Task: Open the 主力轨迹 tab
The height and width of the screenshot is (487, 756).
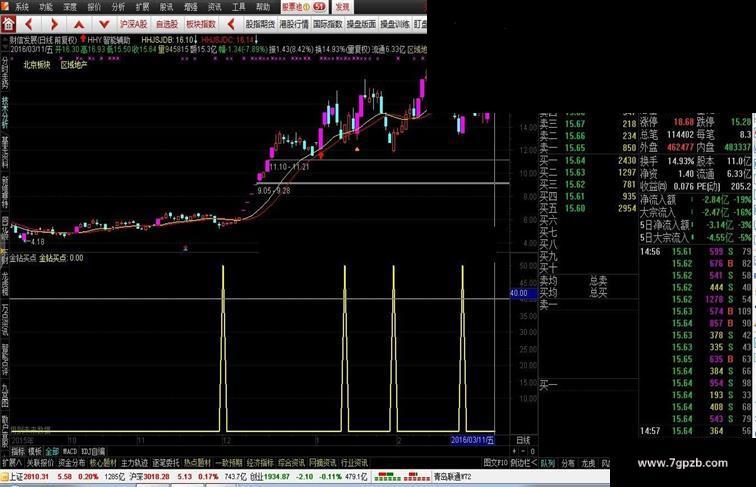Action: [134, 463]
